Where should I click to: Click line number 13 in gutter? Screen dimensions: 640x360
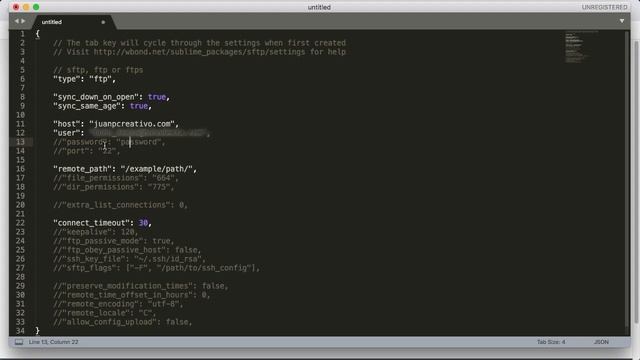pos(20,142)
